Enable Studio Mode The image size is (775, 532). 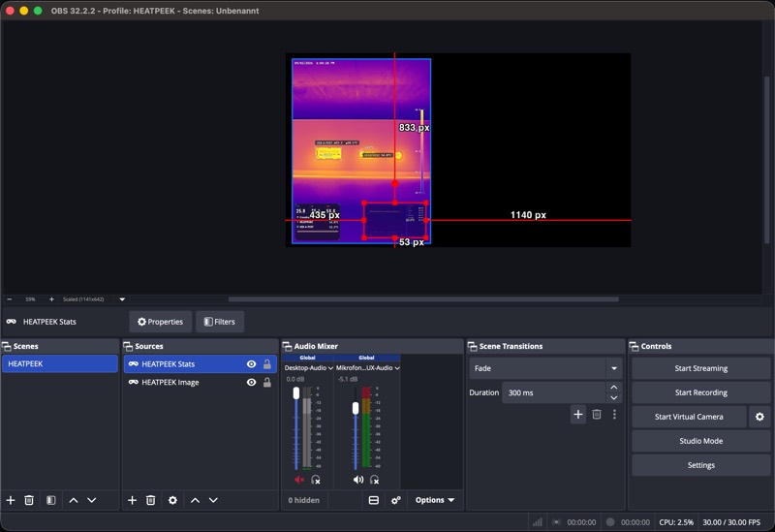point(700,441)
